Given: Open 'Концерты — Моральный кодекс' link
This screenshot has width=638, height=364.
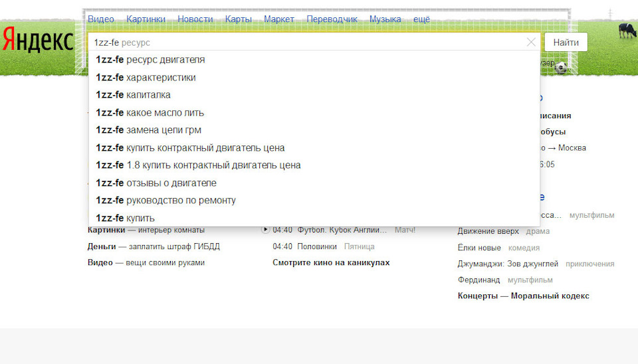Looking at the screenshot, I should [523, 296].
